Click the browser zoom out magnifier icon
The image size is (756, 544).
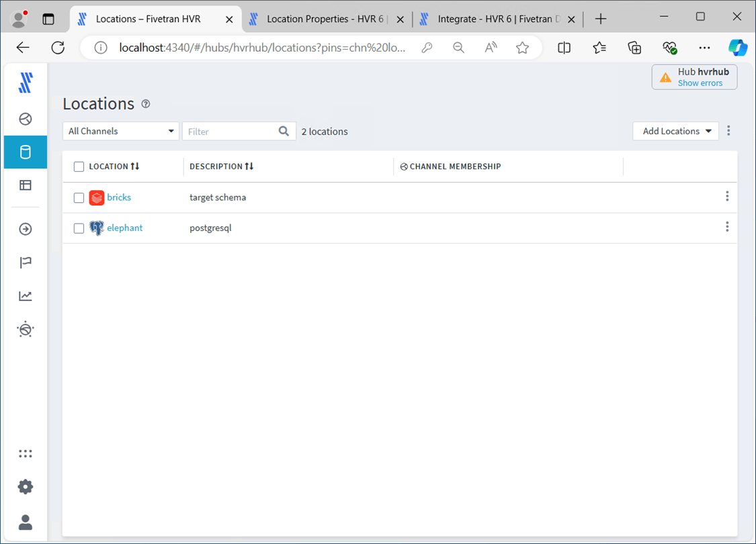pos(458,48)
